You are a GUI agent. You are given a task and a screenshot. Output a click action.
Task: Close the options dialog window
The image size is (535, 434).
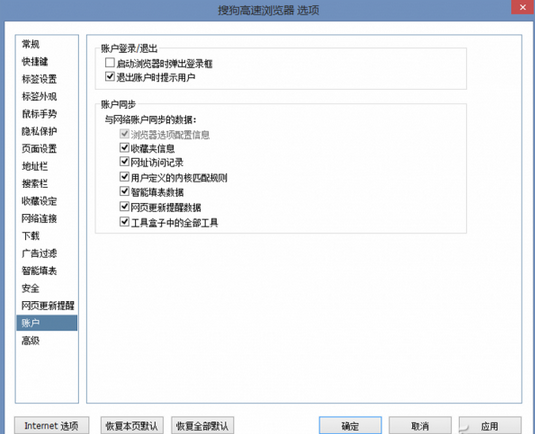tap(522, 7)
